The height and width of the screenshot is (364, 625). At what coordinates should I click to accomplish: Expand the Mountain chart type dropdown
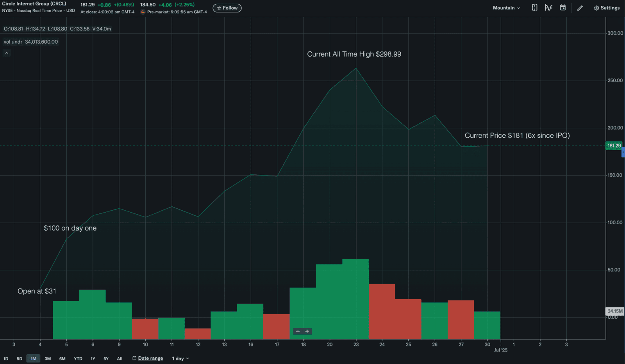[506, 8]
